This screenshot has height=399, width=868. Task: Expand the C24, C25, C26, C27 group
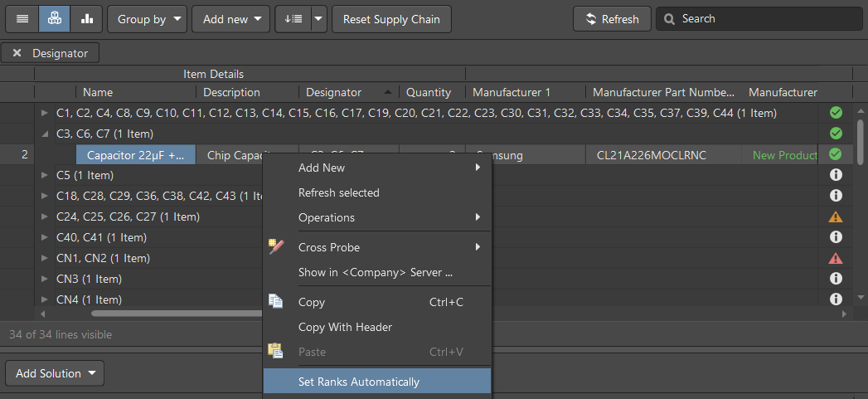45,217
